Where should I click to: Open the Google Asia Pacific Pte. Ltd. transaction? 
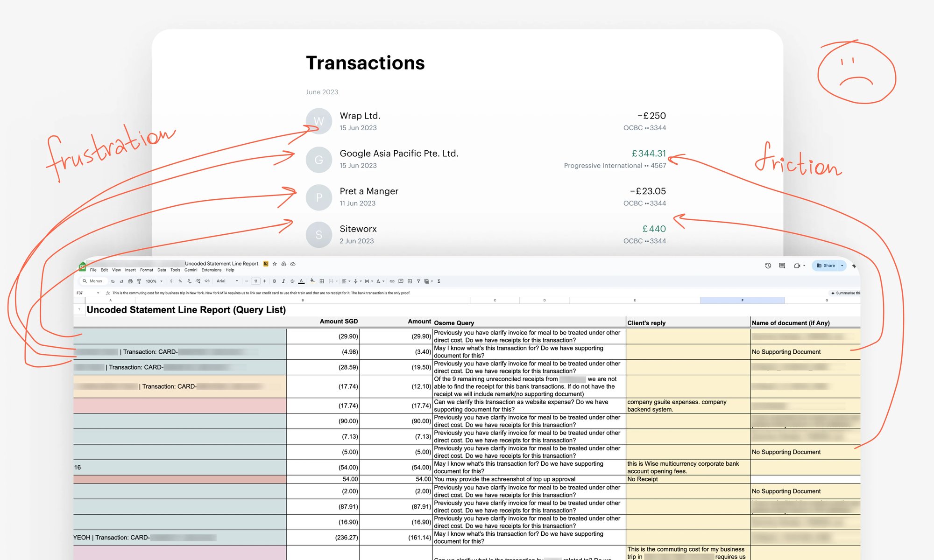tap(486, 159)
